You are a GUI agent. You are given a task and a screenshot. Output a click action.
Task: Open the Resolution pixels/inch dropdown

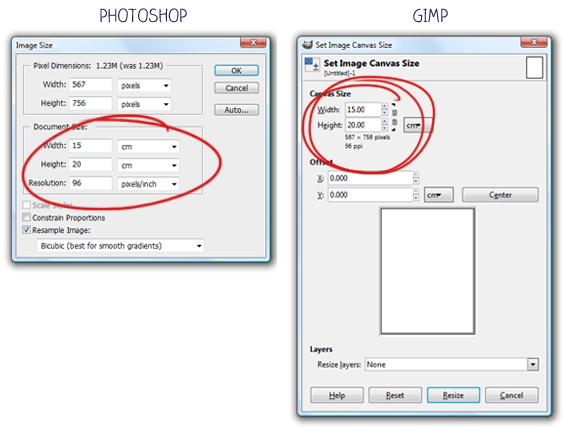point(148,184)
